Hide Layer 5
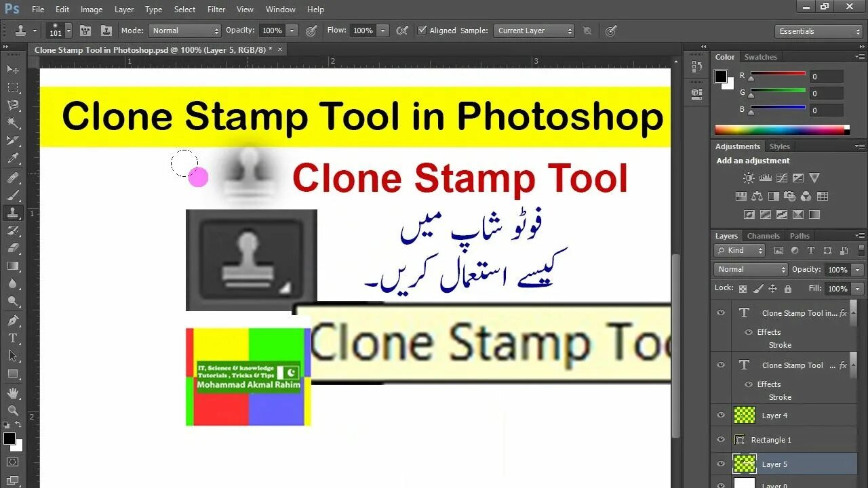The width and height of the screenshot is (868, 488). point(721,464)
